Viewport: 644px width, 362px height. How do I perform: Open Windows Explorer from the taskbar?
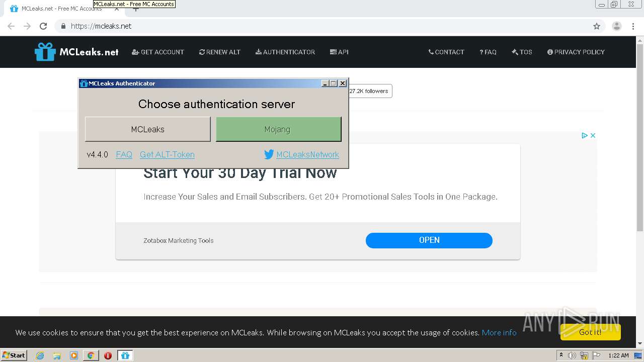click(x=57, y=355)
